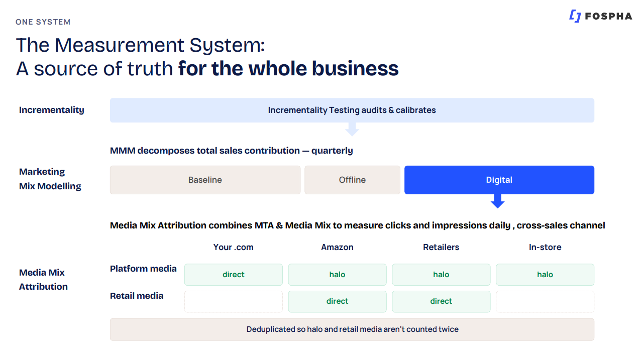
Task: Select the empty Retail media cell under Your .com
Action: coord(234,301)
